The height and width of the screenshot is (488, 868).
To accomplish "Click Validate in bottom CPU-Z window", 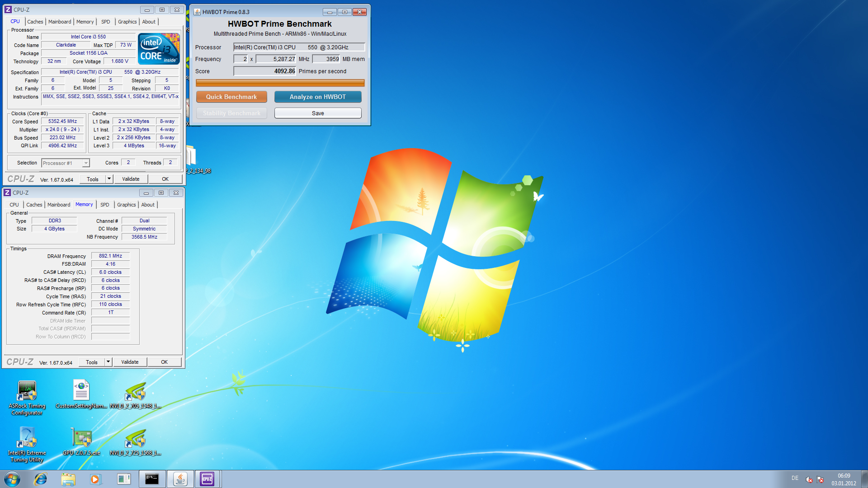I will click(130, 362).
